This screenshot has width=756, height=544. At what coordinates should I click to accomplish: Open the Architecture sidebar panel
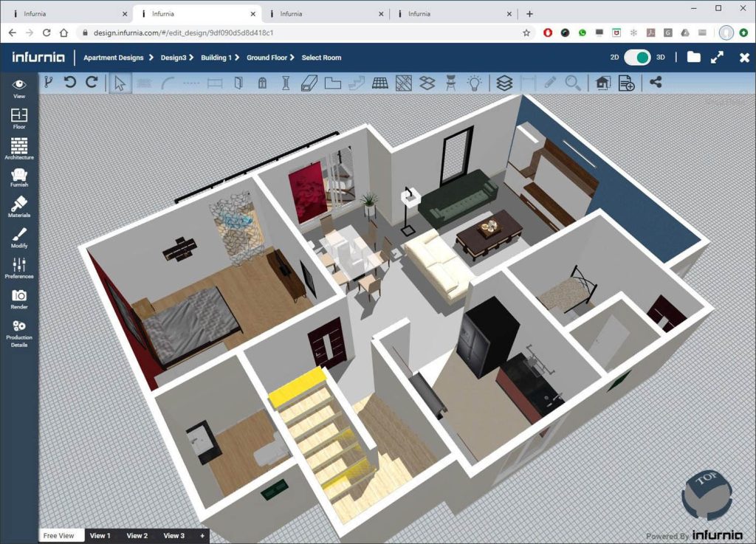coord(18,147)
